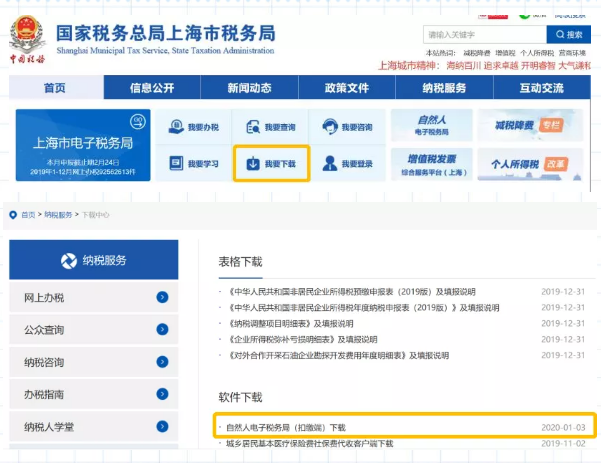Open the 新闻动态 navigation tab
This screenshot has height=463, width=601.
[x=250, y=87]
